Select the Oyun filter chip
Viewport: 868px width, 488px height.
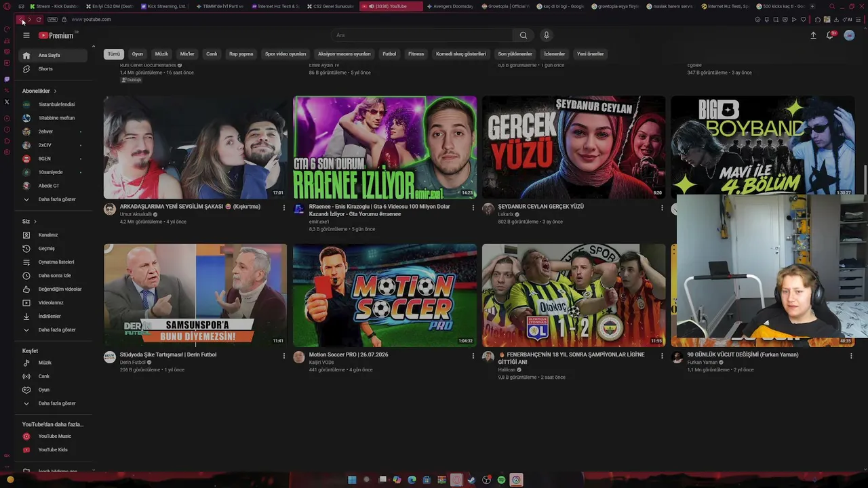coord(138,54)
